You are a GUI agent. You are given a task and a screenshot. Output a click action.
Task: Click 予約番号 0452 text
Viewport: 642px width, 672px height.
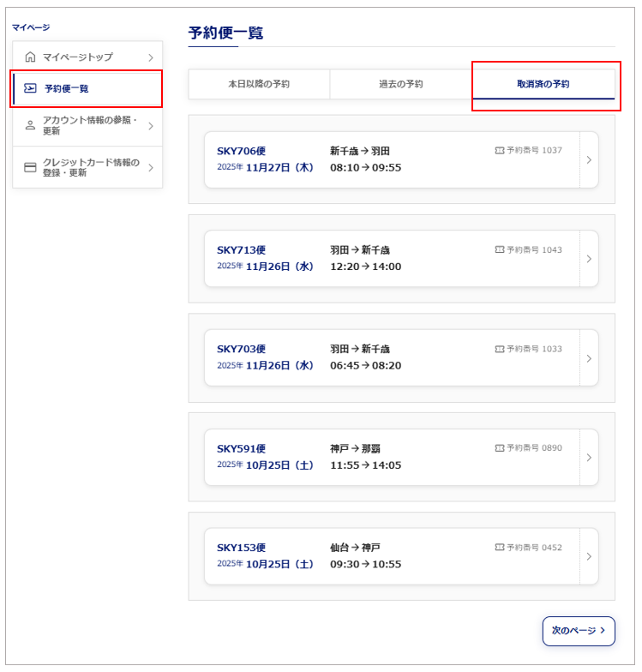point(534,547)
